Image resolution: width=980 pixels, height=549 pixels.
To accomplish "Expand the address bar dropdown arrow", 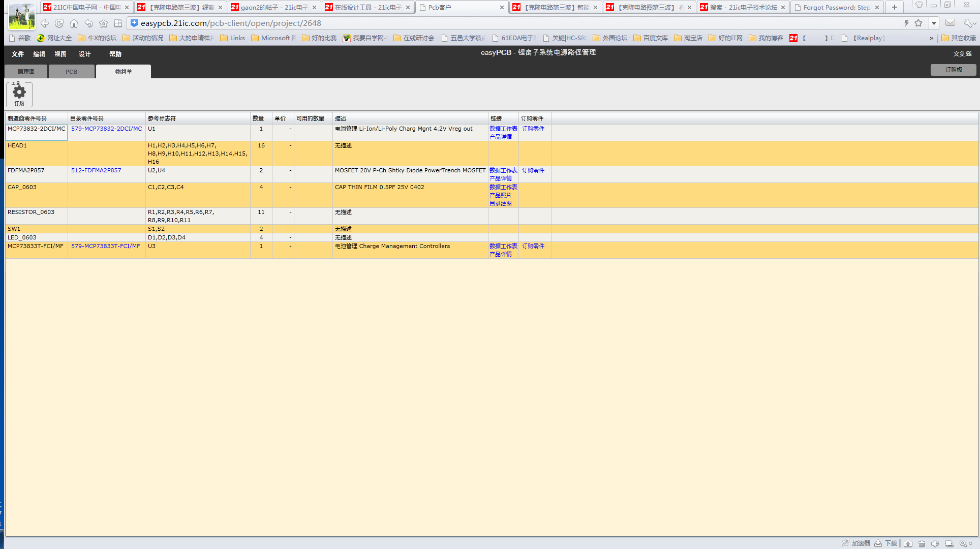I will 934,23.
